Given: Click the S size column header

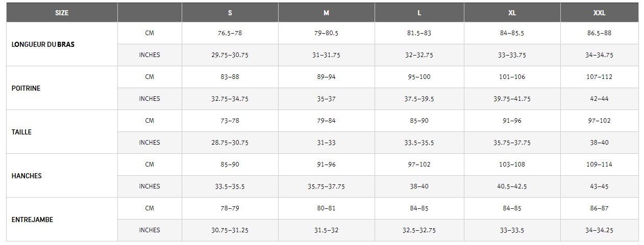Looking at the screenshot, I should tap(230, 13).
